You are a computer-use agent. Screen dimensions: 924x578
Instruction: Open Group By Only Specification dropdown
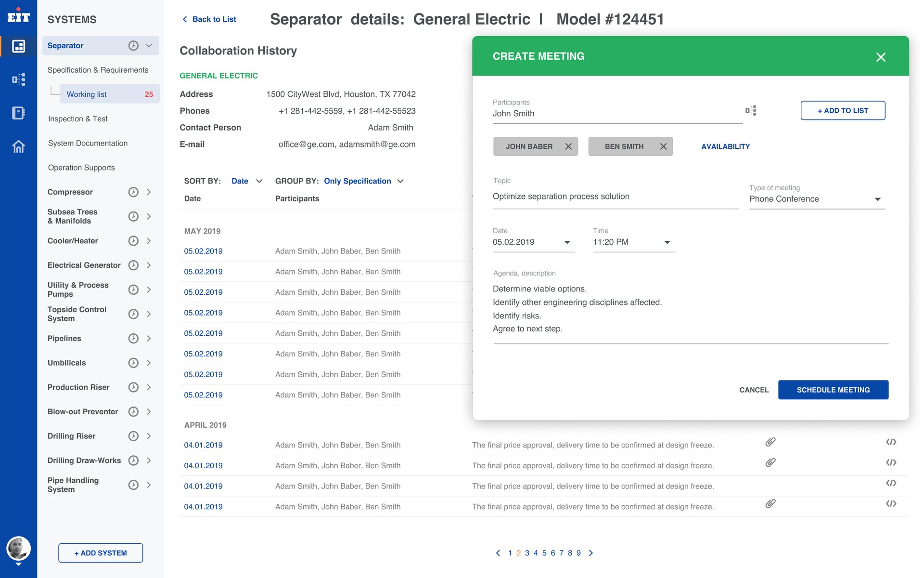pos(364,181)
